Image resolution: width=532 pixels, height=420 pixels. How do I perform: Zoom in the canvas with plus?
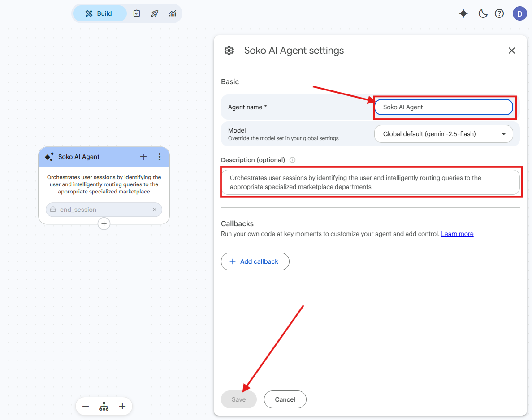(122, 406)
